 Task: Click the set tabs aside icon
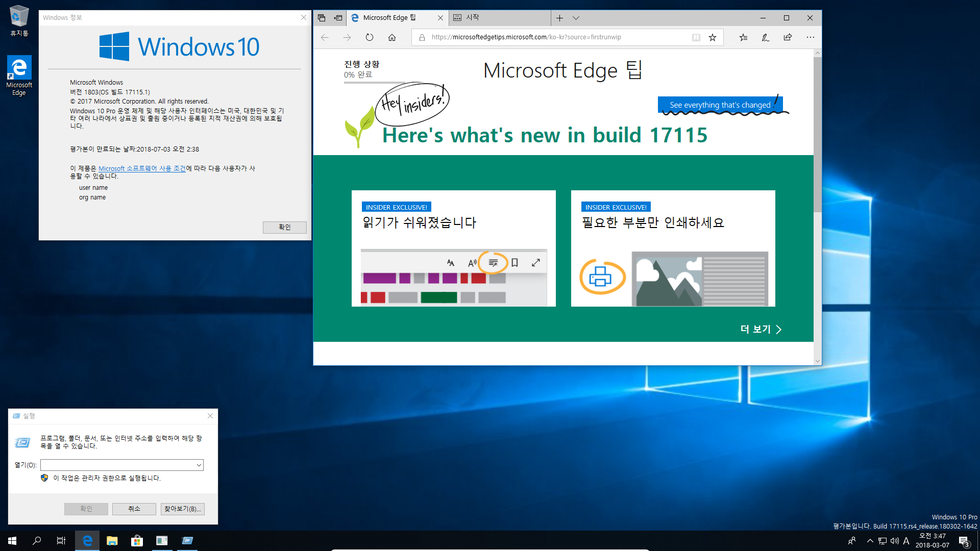click(x=338, y=18)
